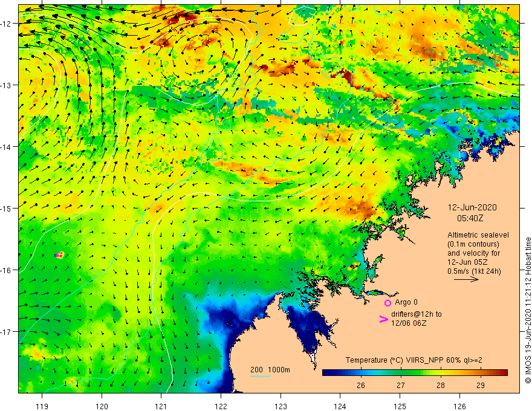This screenshot has height=411, width=532.
Task: Click the '28' temperature scale value
Action: pos(440,385)
